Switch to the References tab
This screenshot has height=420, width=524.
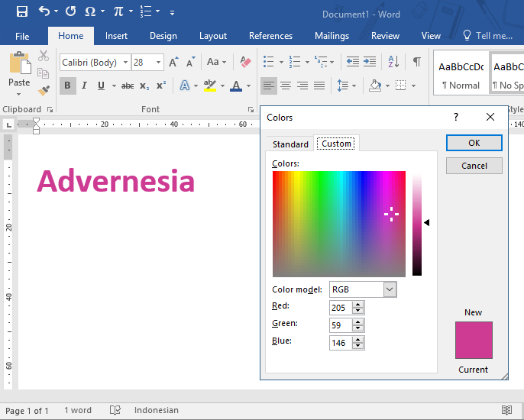[x=270, y=36]
